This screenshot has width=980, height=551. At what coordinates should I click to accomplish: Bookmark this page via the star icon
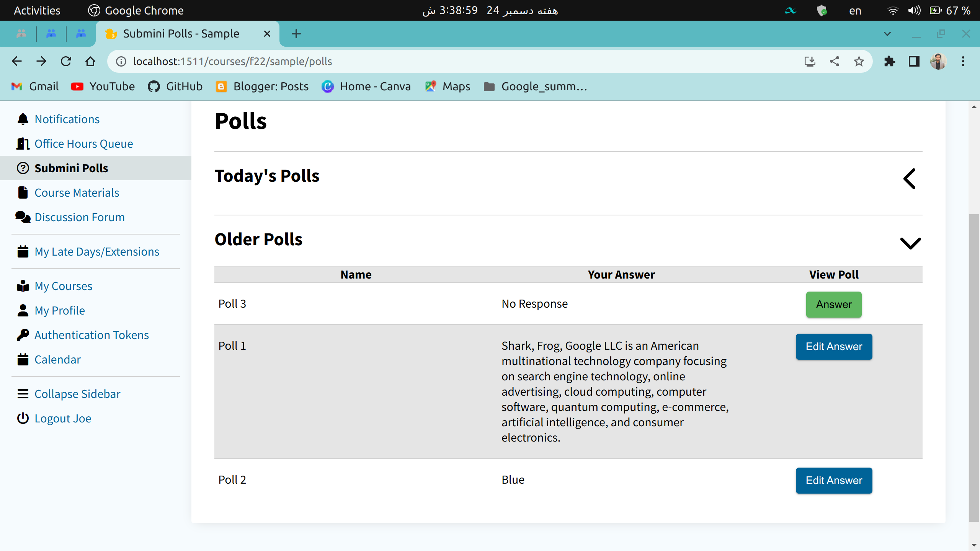(858, 61)
